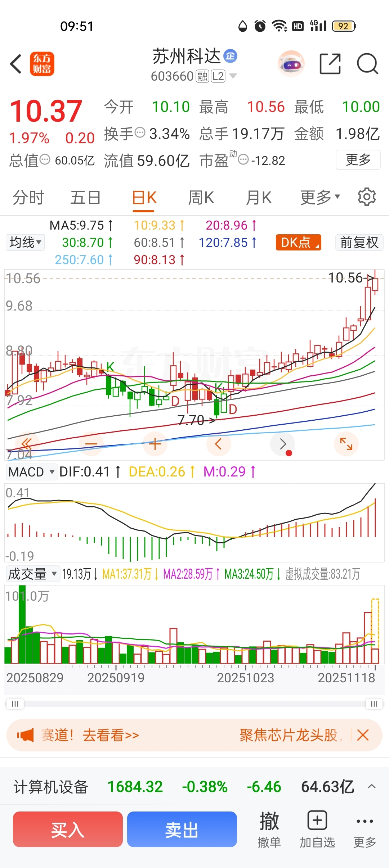Tap the 市盈 info icon
The height and width of the screenshot is (868, 389).
[x=243, y=159]
